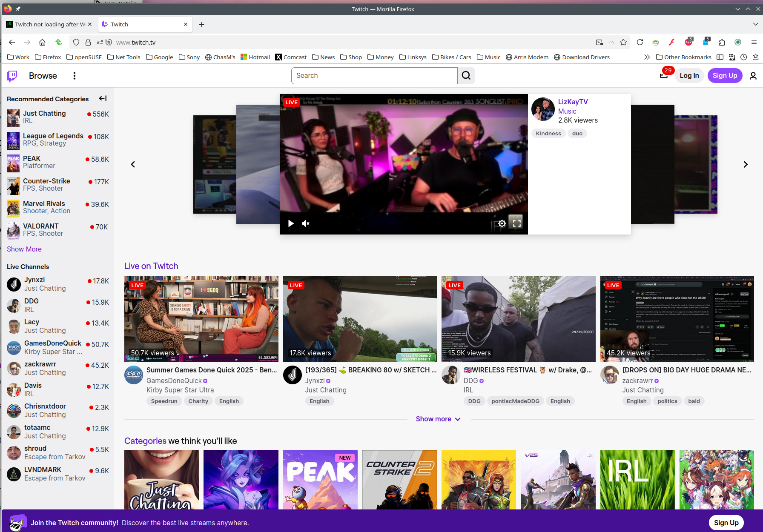Go to previous carousel stream

pyautogui.click(x=133, y=164)
